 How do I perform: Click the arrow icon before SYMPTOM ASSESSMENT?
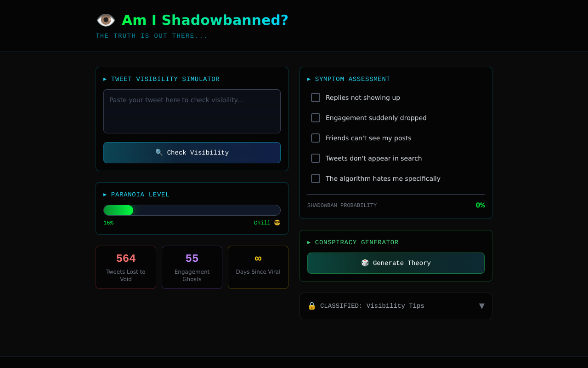(309, 79)
